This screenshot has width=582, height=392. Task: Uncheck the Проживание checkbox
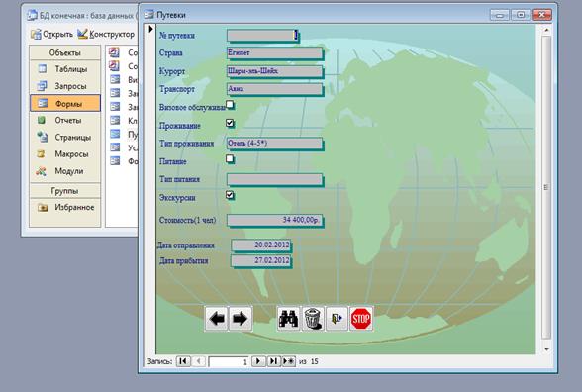[x=230, y=123]
